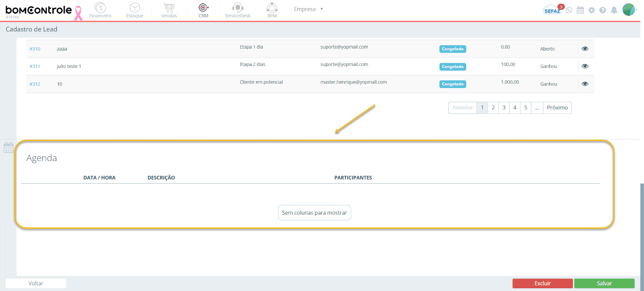Screen dimensions: 644x291
Task: Open the Estoque module
Action: point(135,10)
